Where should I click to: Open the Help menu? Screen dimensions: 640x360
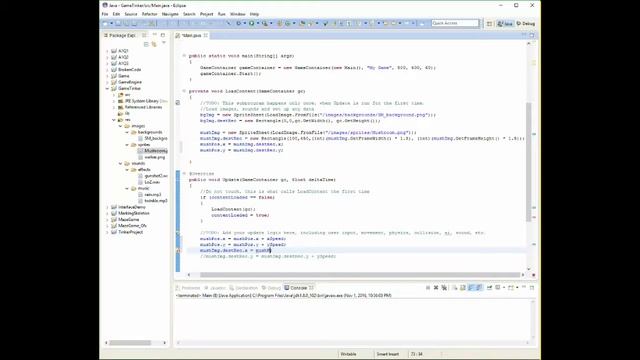[254, 14]
